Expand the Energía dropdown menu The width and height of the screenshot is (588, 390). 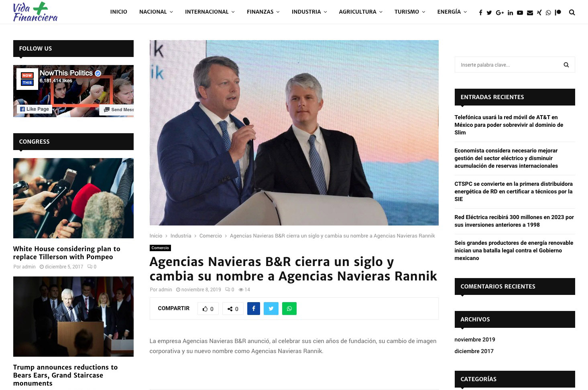452,12
